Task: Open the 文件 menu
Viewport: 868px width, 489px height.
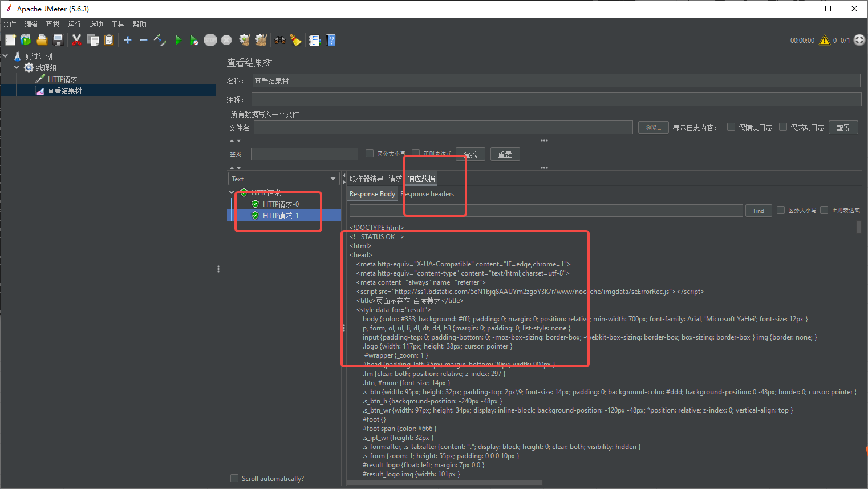Action: (x=10, y=24)
